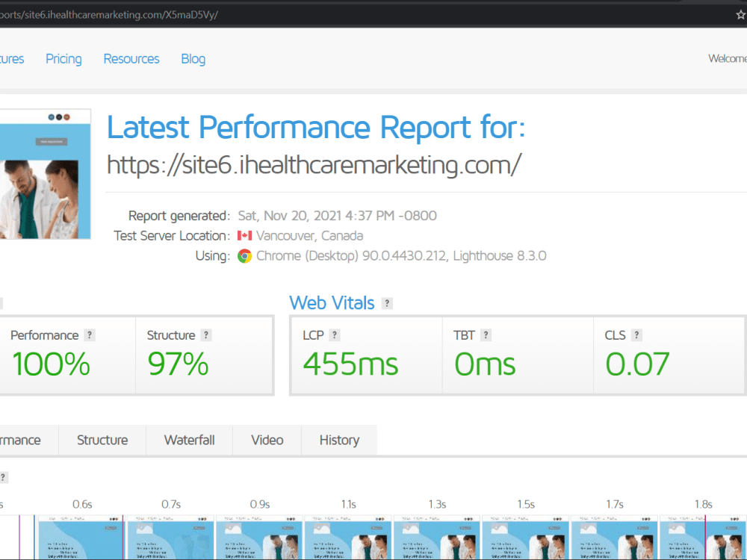Open help icon next to CLS
This screenshot has height=560, width=747.
[x=636, y=335]
